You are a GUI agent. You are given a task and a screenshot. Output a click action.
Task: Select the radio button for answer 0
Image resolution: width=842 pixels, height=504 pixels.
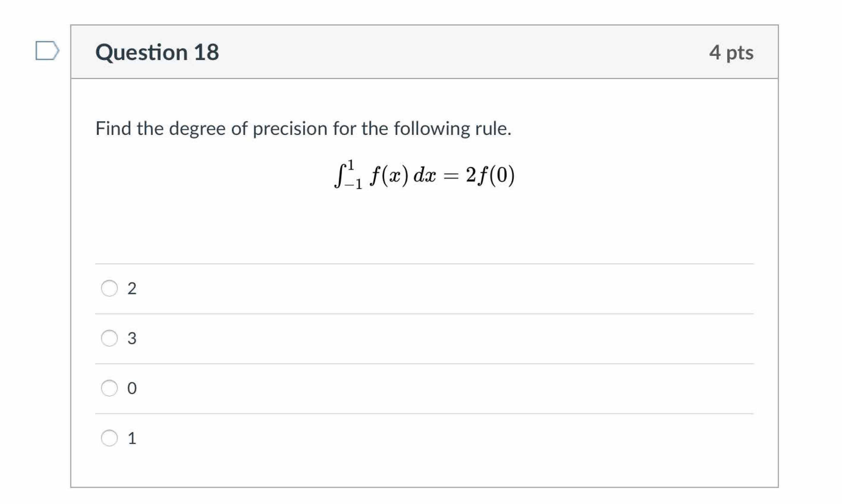tap(109, 388)
